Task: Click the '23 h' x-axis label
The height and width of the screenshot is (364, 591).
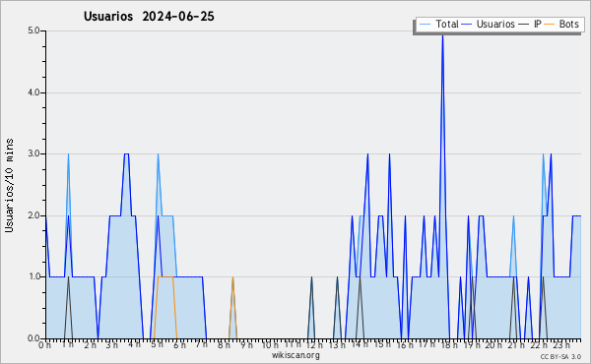Action: 560,345
